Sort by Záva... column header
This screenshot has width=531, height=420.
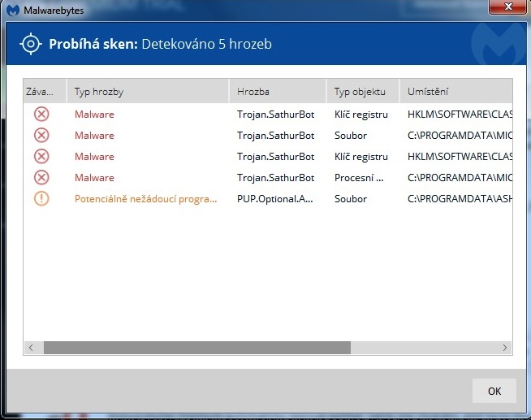45,91
